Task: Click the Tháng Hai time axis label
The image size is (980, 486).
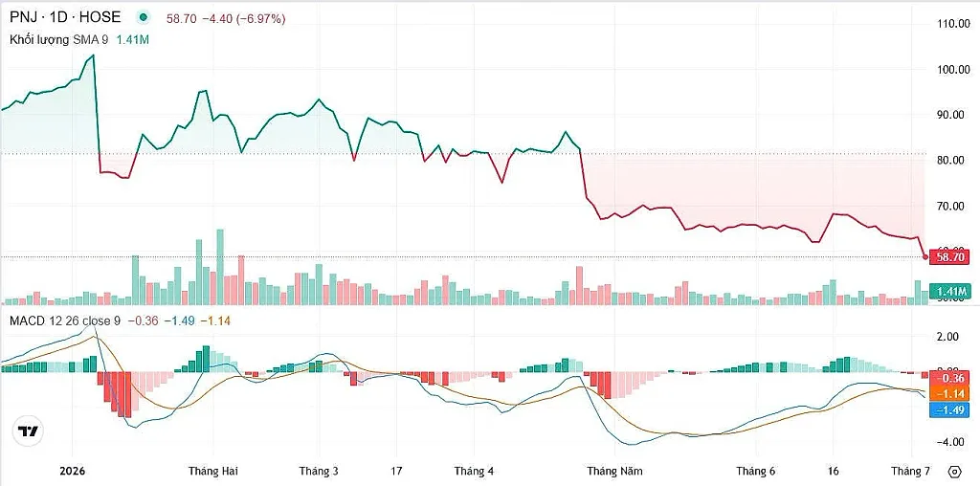Action: pyautogui.click(x=213, y=471)
